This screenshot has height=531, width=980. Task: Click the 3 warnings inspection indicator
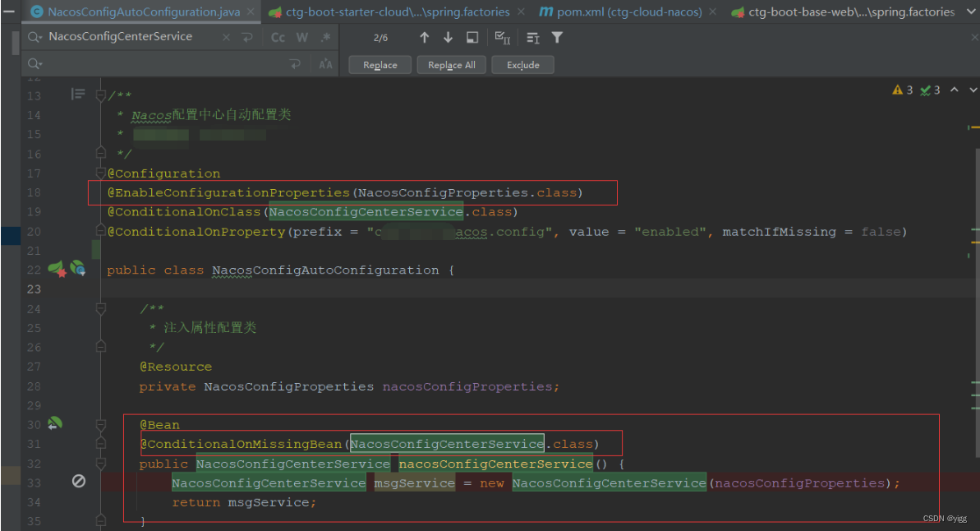point(904,90)
